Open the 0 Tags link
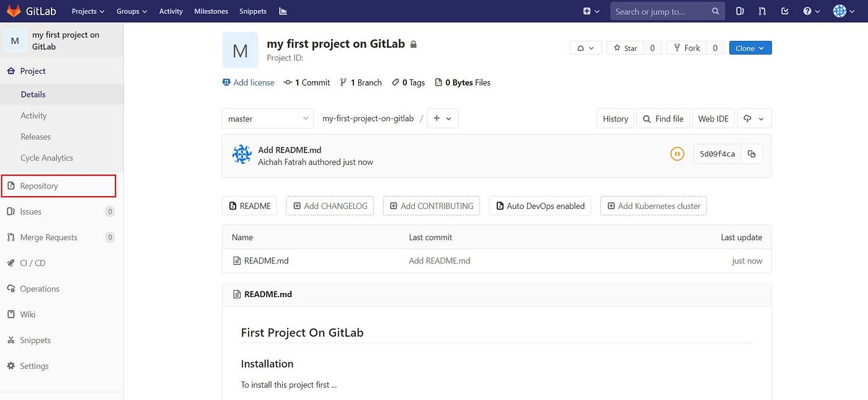 [408, 82]
